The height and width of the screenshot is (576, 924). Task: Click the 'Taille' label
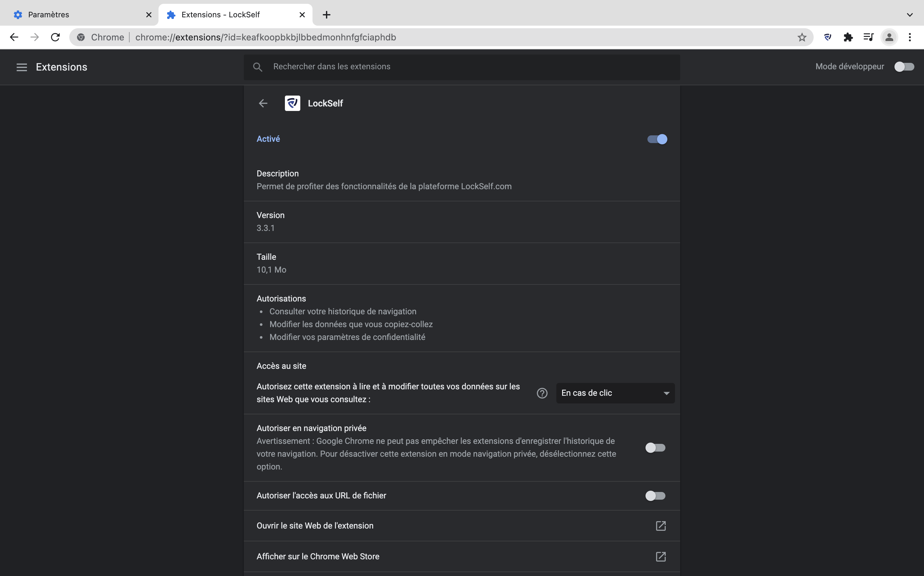click(x=266, y=257)
